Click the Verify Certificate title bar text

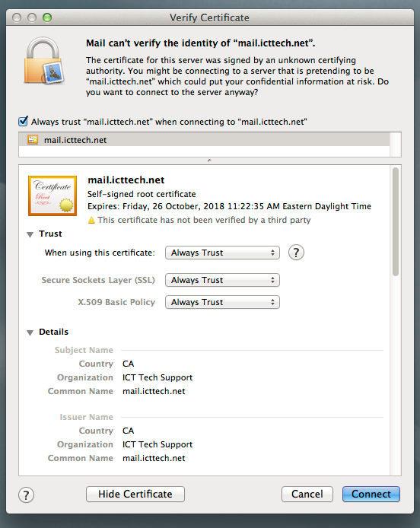click(209, 17)
